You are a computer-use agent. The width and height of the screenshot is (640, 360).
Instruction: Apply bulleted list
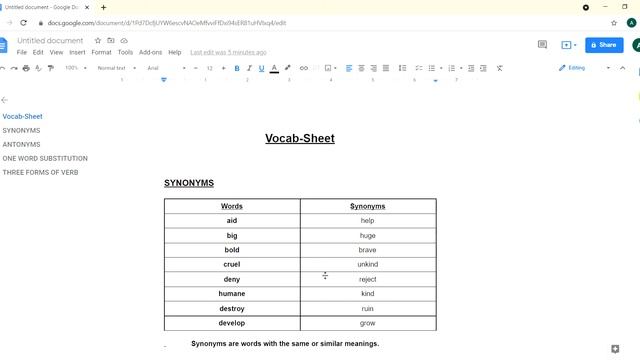point(432,68)
